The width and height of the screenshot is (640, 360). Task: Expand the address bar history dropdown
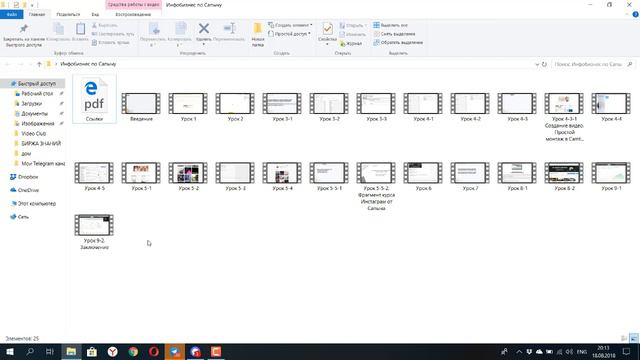tap(537, 64)
